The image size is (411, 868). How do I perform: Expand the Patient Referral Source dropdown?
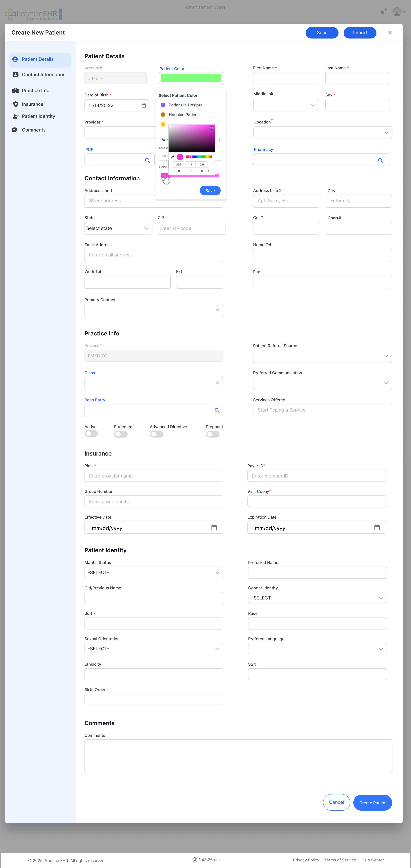(322, 356)
